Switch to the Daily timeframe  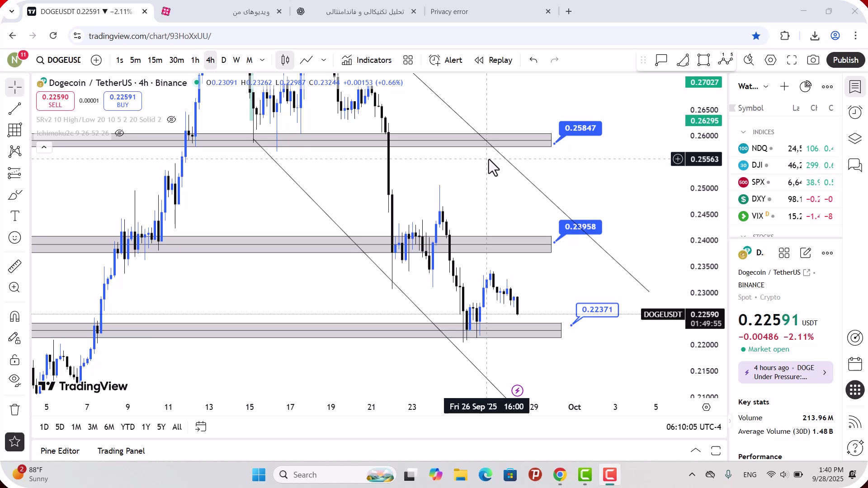[224, 60]
